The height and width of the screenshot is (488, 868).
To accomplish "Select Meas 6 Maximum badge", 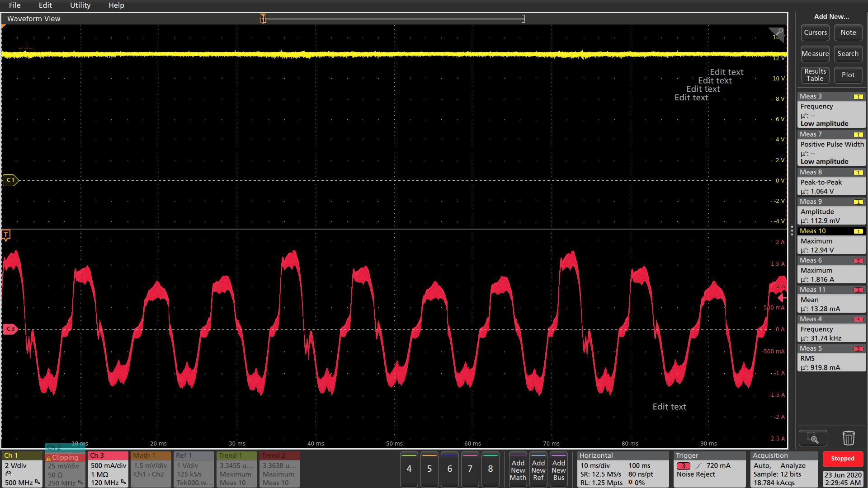I will point(831,270).
